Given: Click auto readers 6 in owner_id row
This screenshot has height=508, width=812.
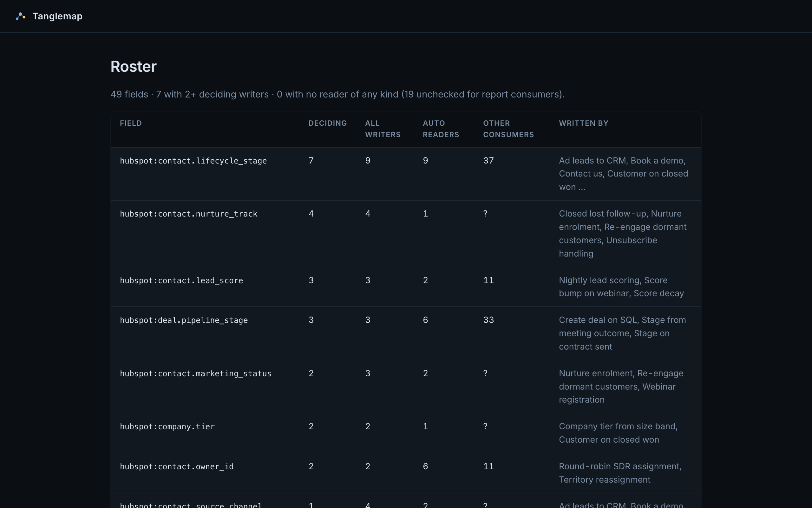Looking at the screenshot, I should (x=425, y=466).
